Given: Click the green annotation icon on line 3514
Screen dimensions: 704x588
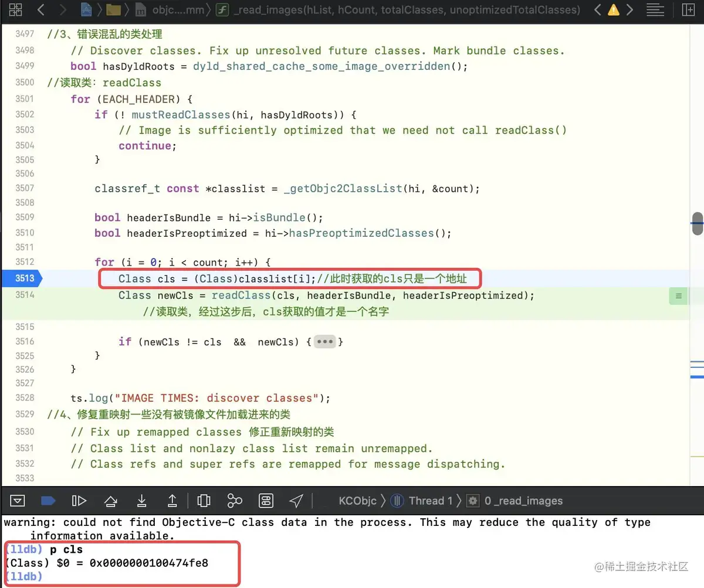Looking at the screenshot, I should [678, 296].
